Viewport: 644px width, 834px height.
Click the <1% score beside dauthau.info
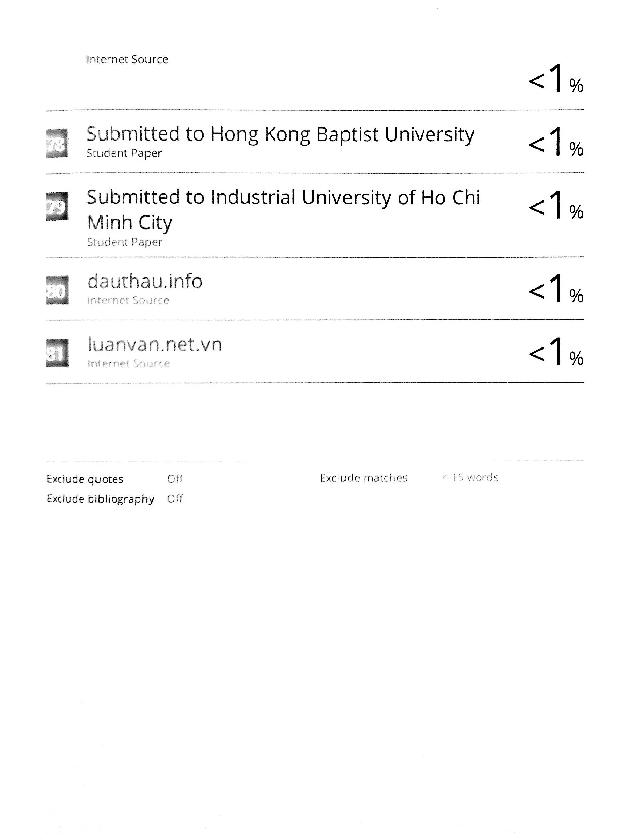pyautogui.click(x=556, y=289)
